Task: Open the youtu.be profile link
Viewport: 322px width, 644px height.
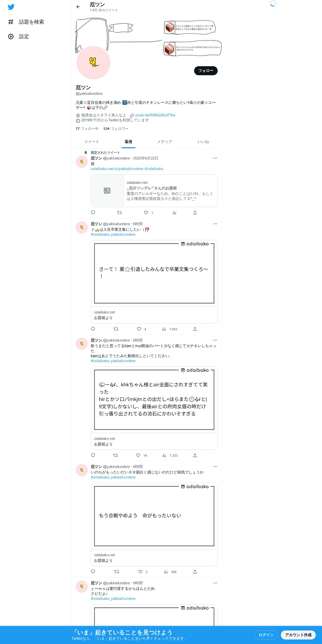Action: [x=155, y=115]
